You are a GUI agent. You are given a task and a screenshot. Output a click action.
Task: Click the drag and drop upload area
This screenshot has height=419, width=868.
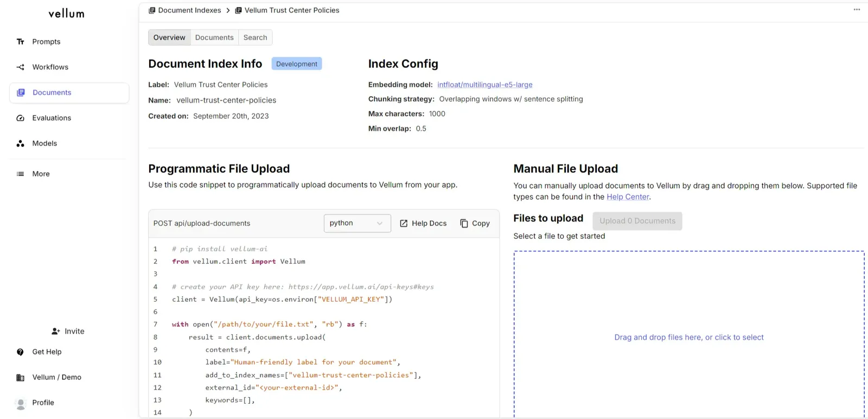pyautogui.click(x=689, y=334)
